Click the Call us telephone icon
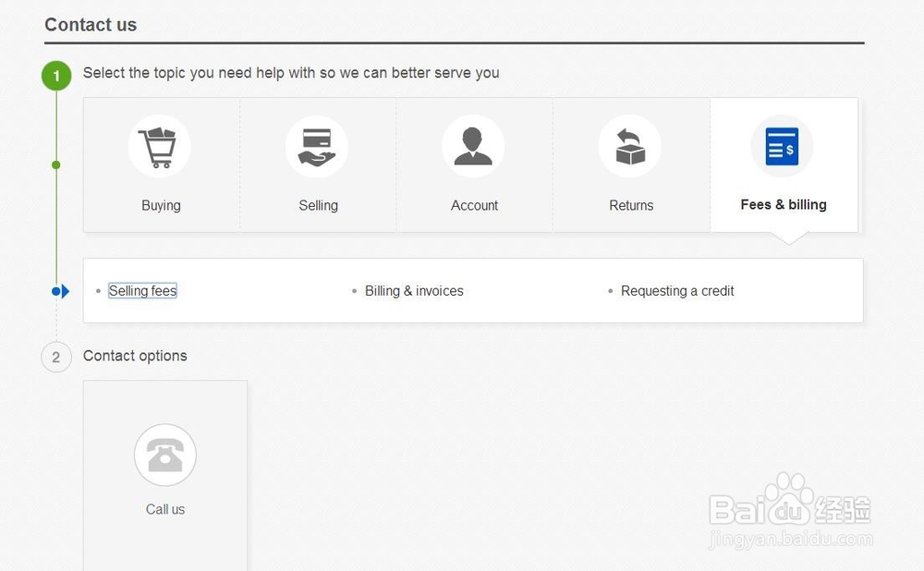 165,455
